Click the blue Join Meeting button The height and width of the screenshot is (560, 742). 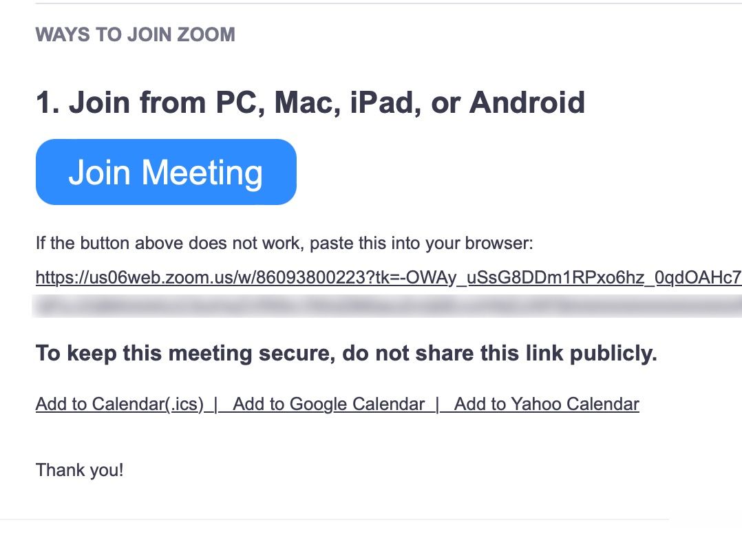166,172
